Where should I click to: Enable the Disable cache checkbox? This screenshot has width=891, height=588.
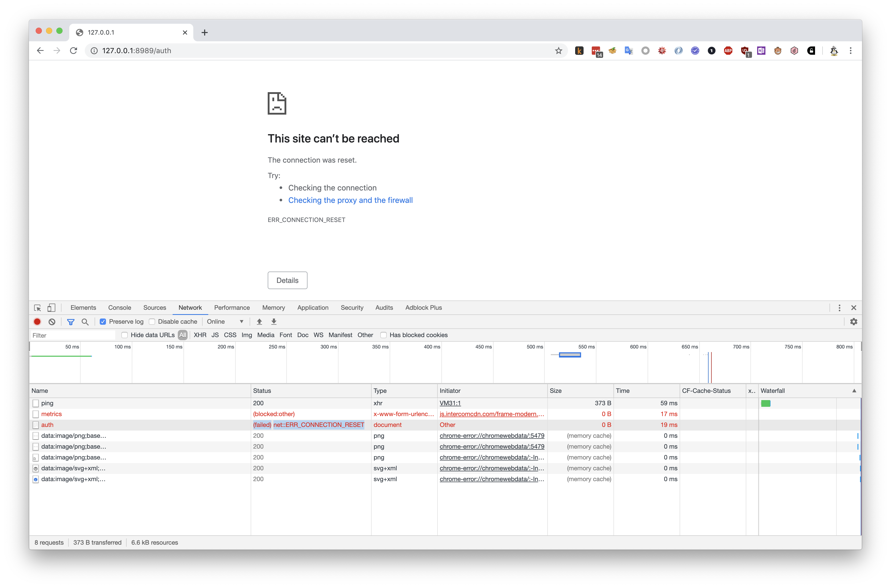click(152, 321)
